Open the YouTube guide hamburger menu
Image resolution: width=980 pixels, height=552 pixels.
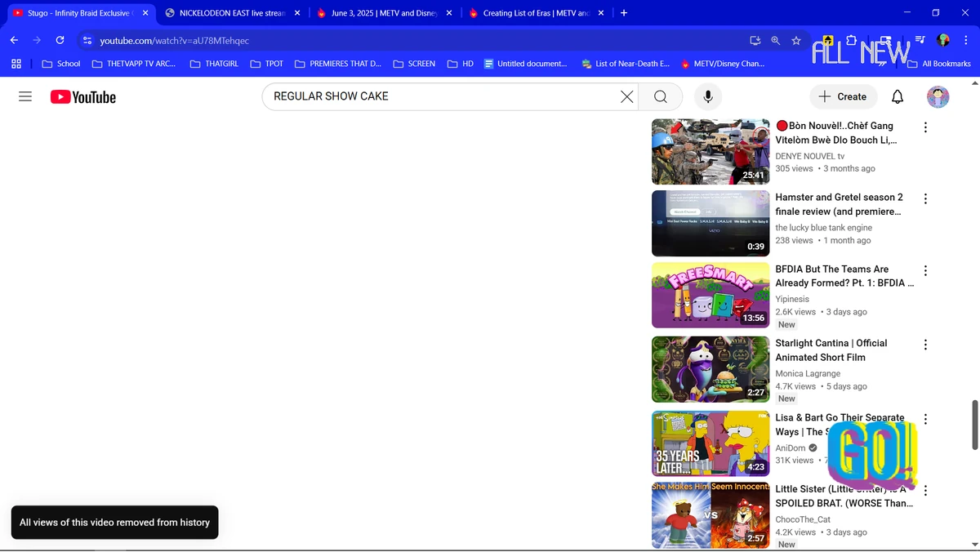click(x=24, y=96)
